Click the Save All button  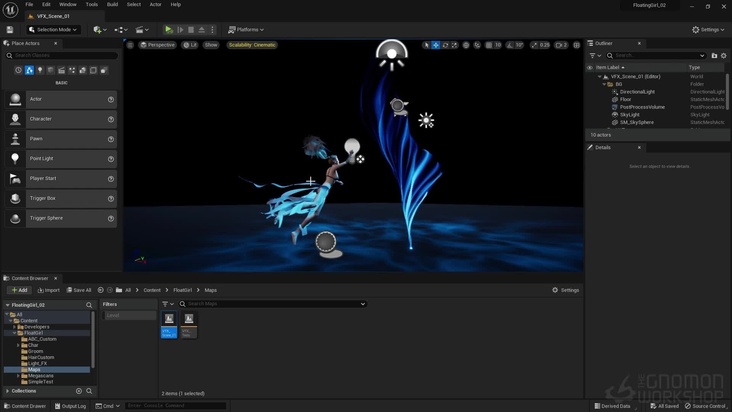point(79,290)
